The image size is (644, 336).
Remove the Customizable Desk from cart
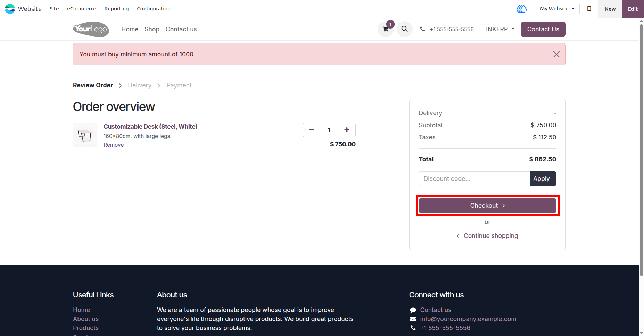114,145
